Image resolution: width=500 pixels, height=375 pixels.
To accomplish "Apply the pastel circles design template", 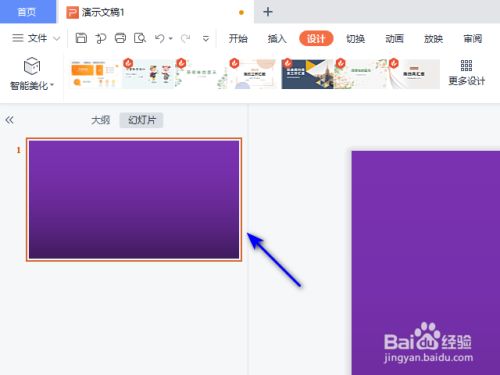I will click(255, 74).
